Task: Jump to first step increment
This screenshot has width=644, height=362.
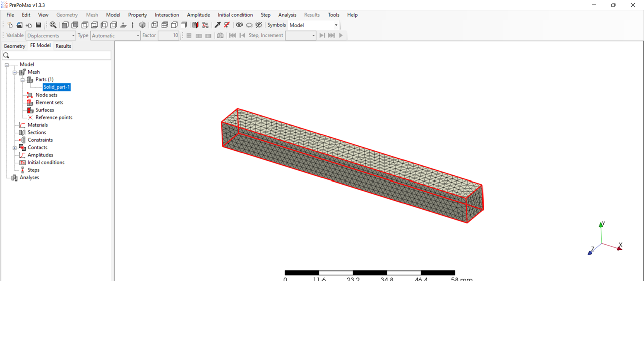Action: click(232, 35)
